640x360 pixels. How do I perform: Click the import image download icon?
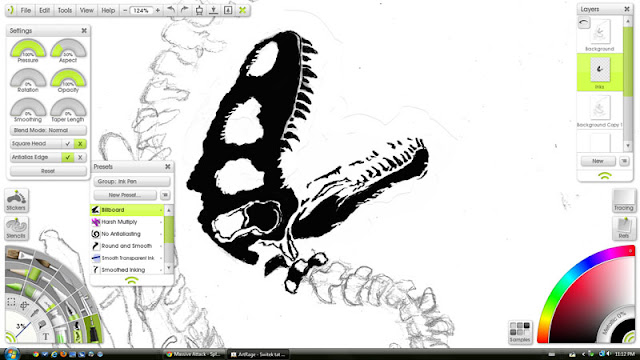click(213, 10)
